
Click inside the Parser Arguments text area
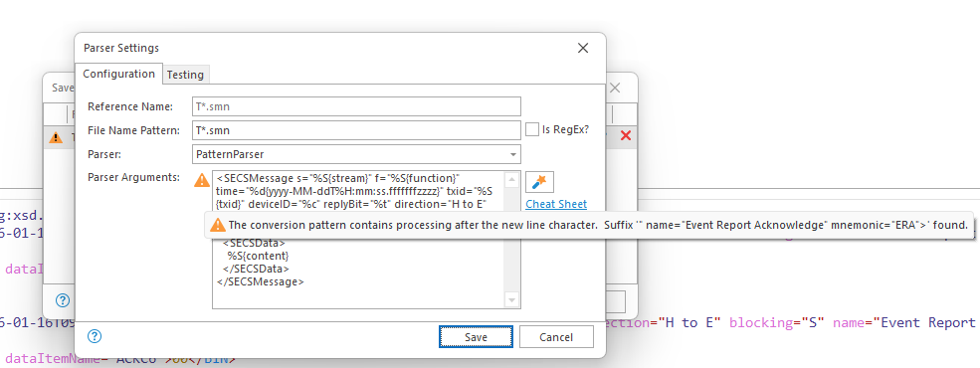click(x=365, y=240)
